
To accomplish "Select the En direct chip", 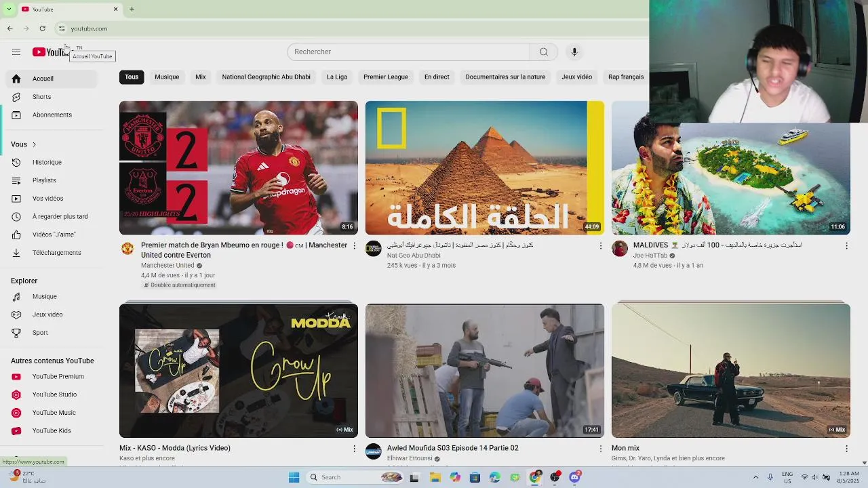I will [x=437, y=77].
